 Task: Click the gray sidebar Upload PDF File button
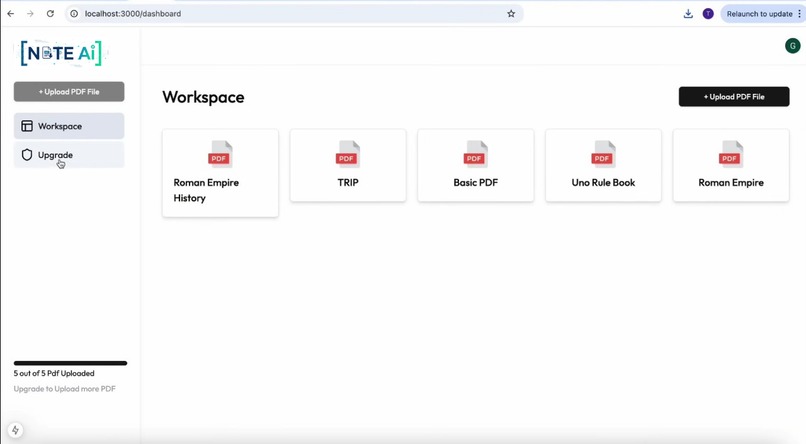69,91
